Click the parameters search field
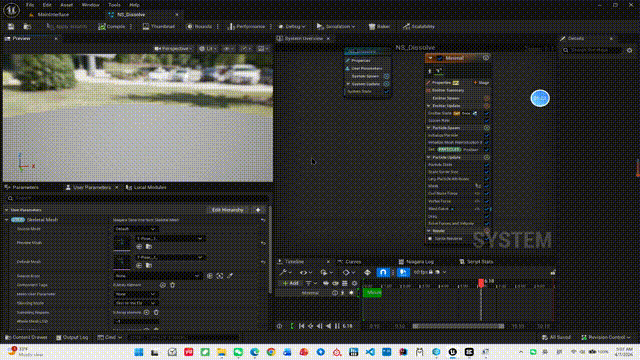Screen dimensions: 640x360 coord(137,198)
